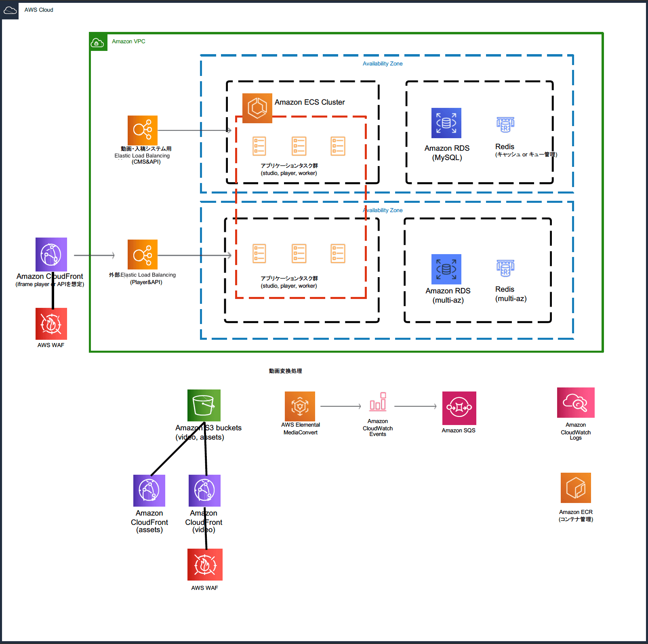Viewport: 648px width, 644px height.
Task: Click the Amazon RDS (multi-az) icon
Action: [446, 269]
